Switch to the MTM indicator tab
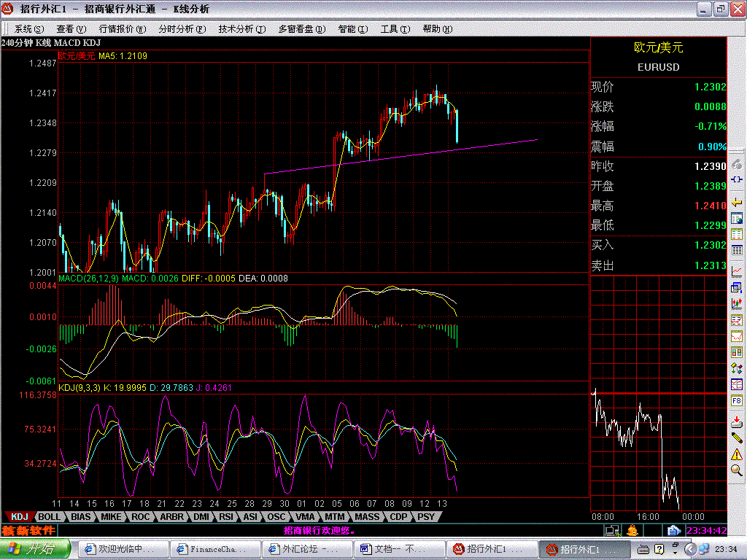The image size is (747, 560). (335, 517)
